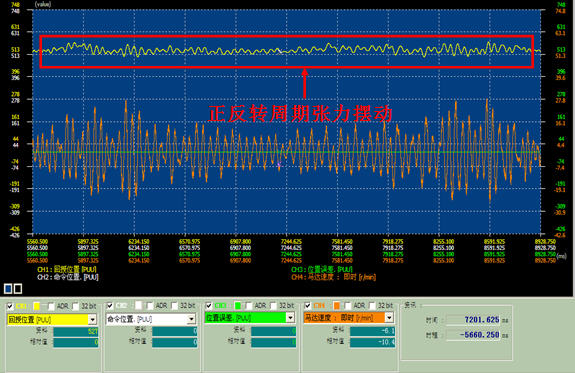Viewport: 575px width, 373px height.
Task: Enable the ADR checkbox for CH4
Action: [x=348, y=306]
